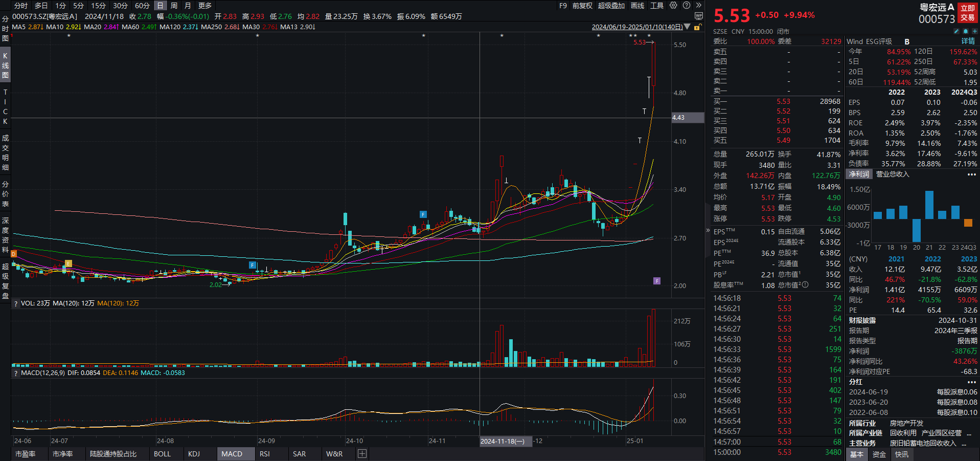Screen dimensions: 980x461
Task: Toggle the orange lock icon beside the date range
Action: pos(697,27)
